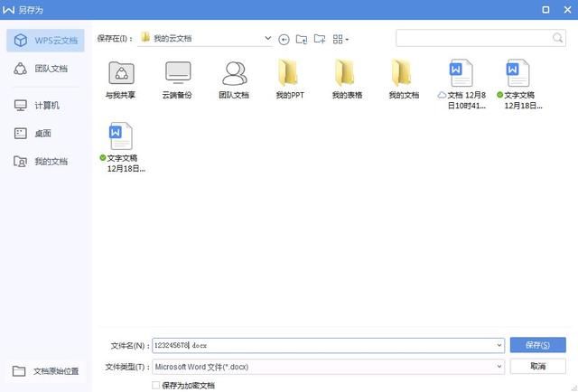The height and width of the screenshot is (392, 578).
Task: Select the 团队文档 folder in file list
Action: (234, 80)
